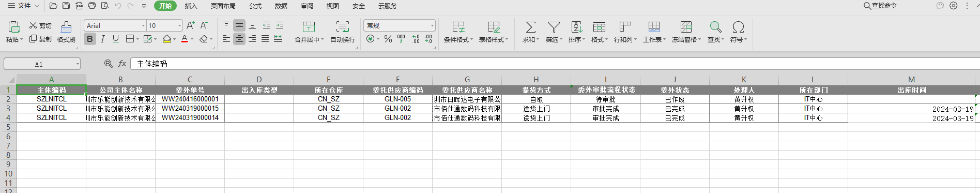Click the fx insert function button
The height and width of the screenshot is (193, 980).
[122, 64]
